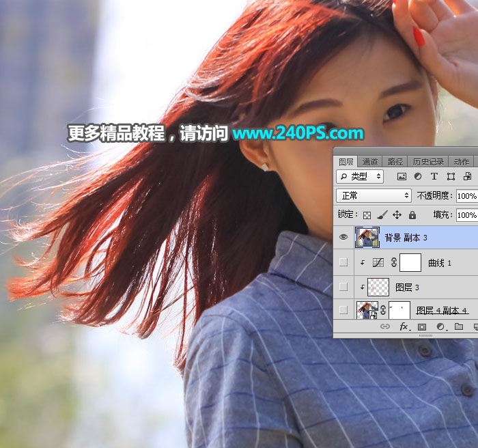Open the new adjustment layer menu
This screenshot has height=448, width=478.
[440, 327]
